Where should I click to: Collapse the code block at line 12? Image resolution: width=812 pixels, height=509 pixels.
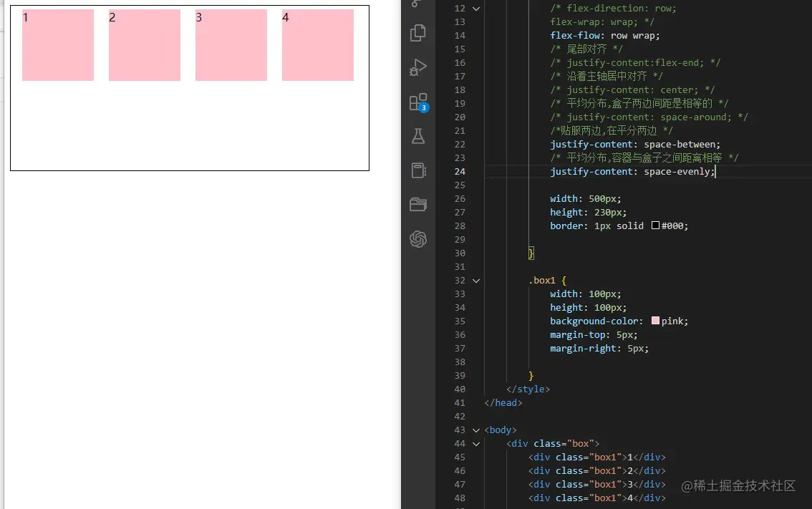pos(476,9)
